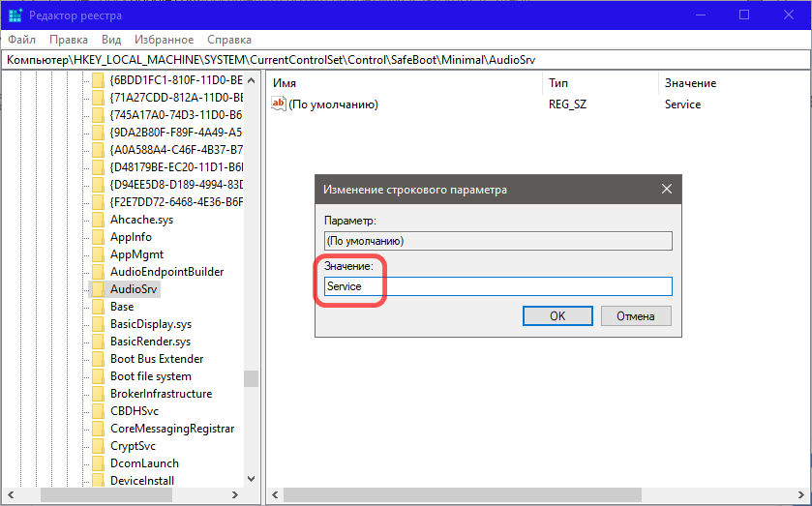Select the AudioSrv folder icon
Image resolution: width=812 pixels, height=506 pixels.
(x=98, y=289)
